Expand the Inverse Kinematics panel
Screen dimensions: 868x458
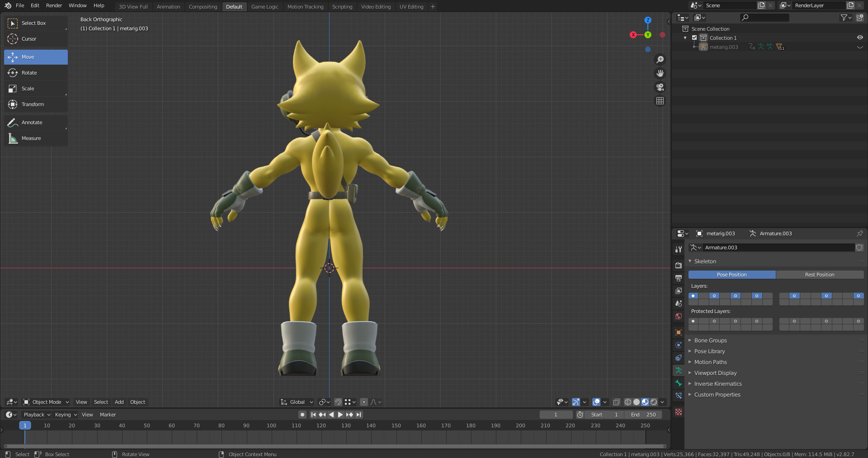(x=718, y=384)
